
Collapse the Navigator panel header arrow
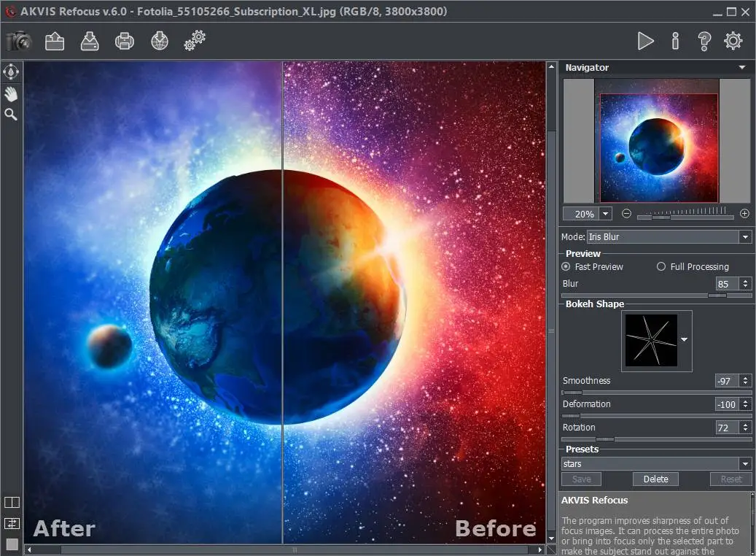point(742,67)
